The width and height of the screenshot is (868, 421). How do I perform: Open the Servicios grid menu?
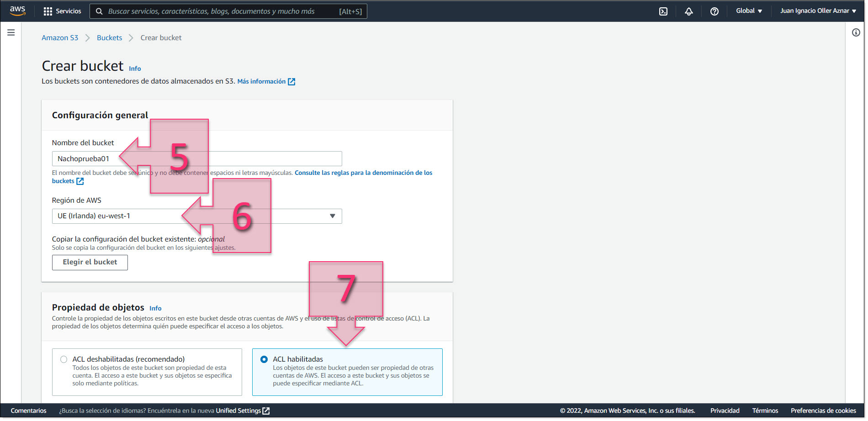click(x=62, y=11)
